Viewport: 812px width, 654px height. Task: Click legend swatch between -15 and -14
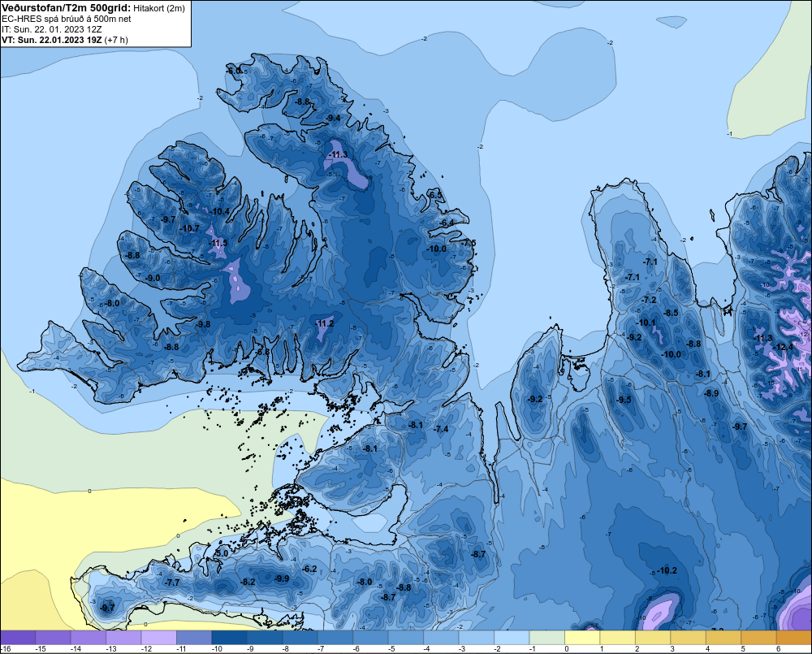click(53, 638)
